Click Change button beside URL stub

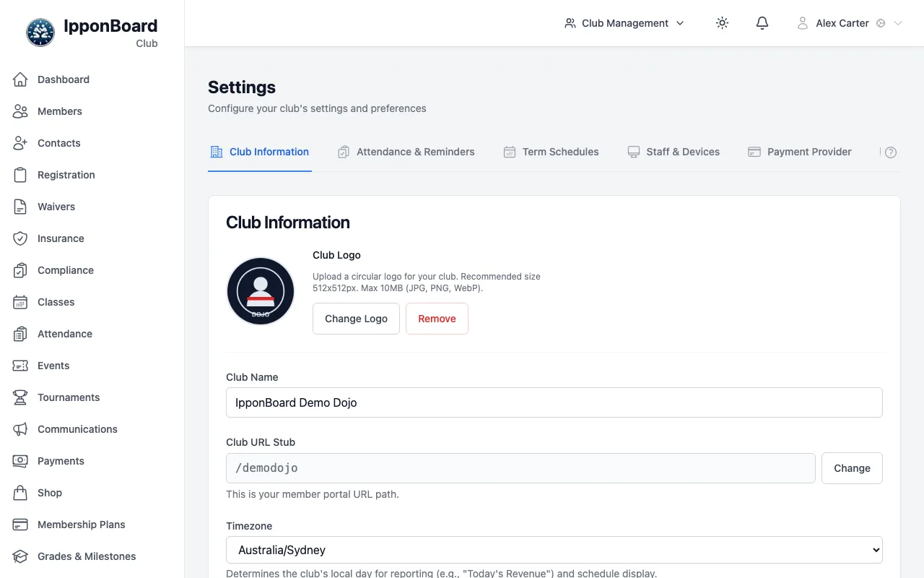pos(852,468)
